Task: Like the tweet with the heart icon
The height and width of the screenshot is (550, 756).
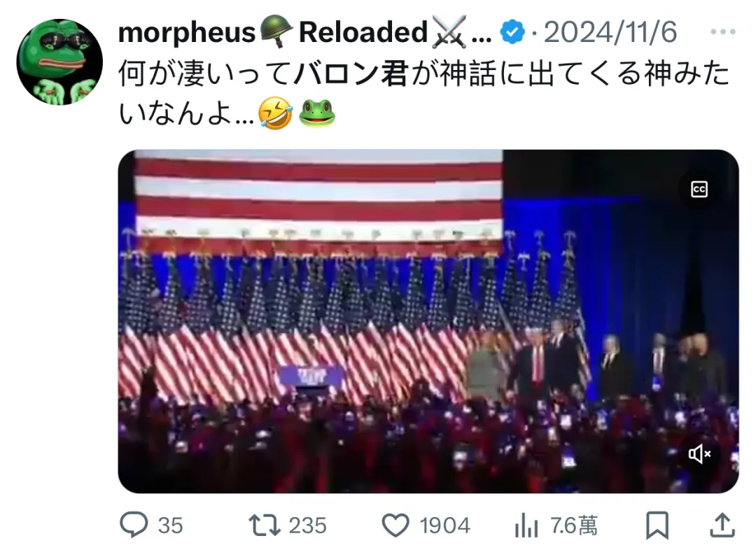Action: 395,526
